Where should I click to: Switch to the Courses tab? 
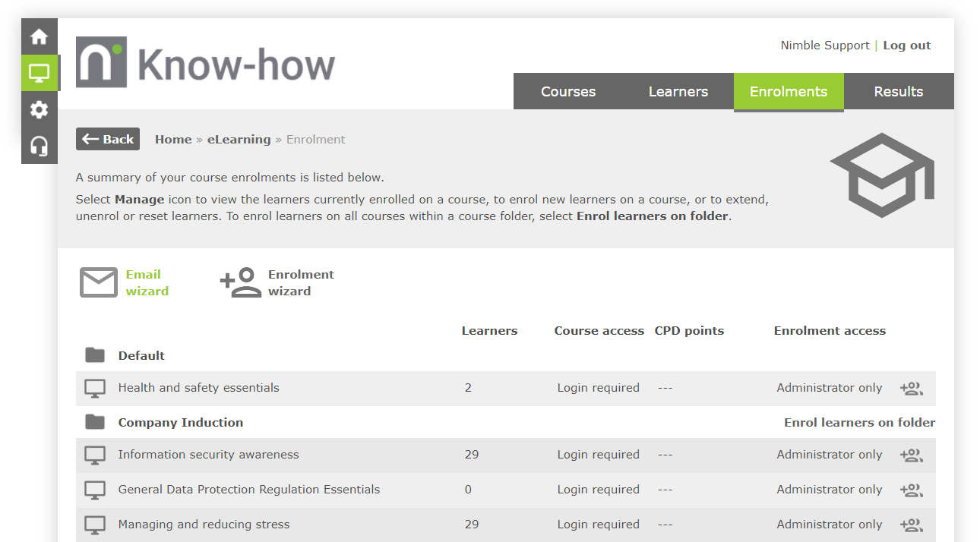(567, 92)
